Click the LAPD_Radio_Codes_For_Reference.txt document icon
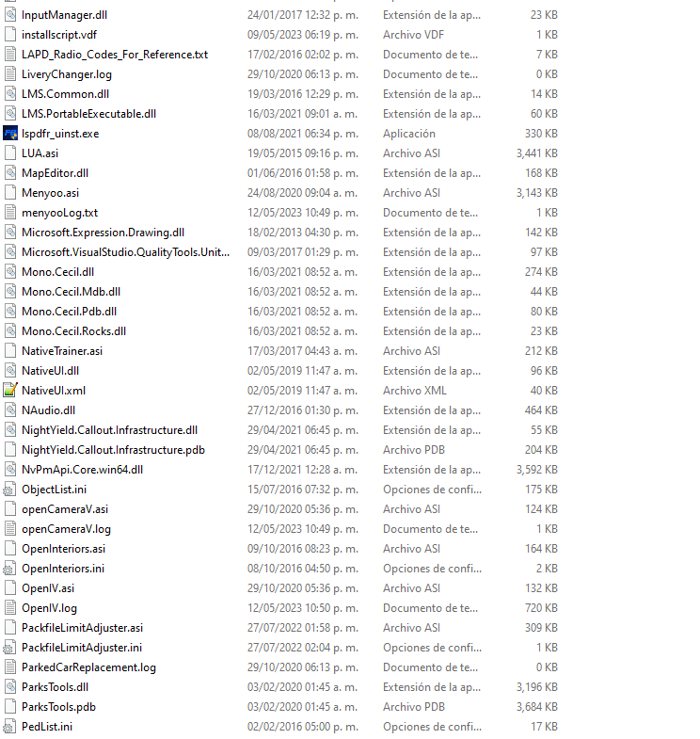 click(10, 55)
